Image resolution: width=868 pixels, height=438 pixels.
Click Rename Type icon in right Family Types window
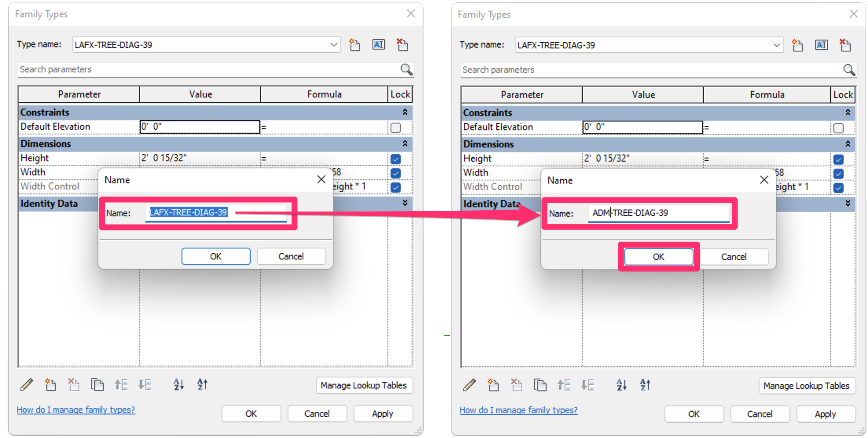[x=821, y=45]
